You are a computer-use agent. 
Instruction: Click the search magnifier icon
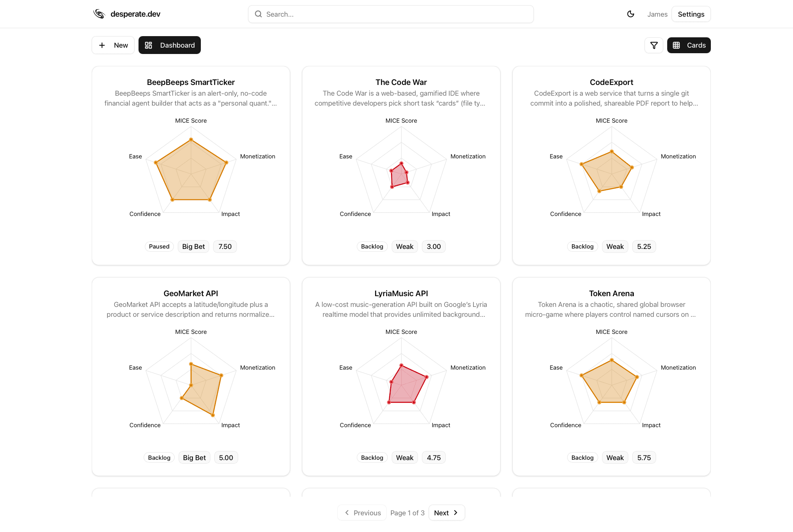tap(258, 14)
